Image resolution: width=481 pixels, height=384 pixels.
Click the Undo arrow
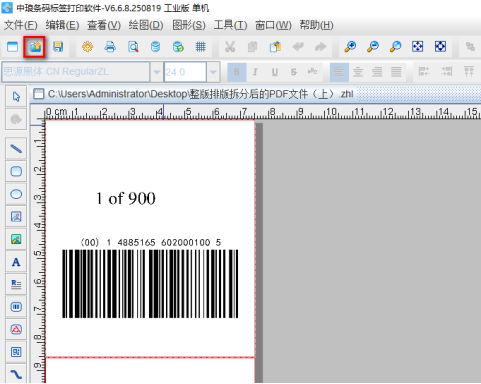tap(298, 47)
